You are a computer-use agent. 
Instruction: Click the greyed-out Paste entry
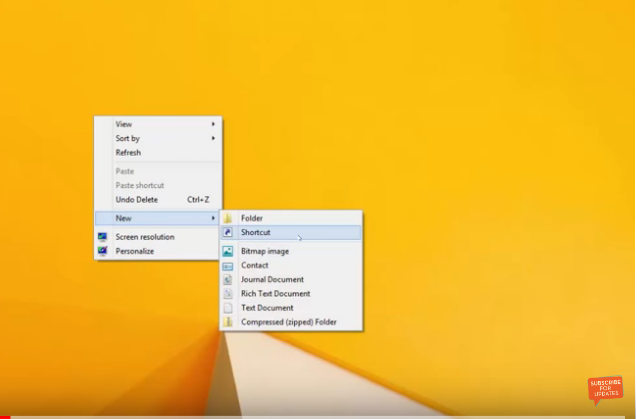pyautogui.click(x=125, y=171)
